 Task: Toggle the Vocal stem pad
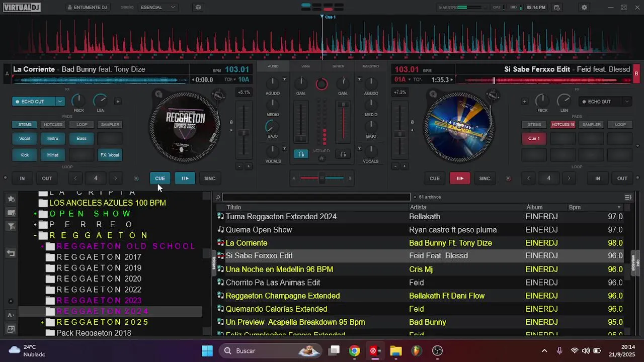(24, 139)
